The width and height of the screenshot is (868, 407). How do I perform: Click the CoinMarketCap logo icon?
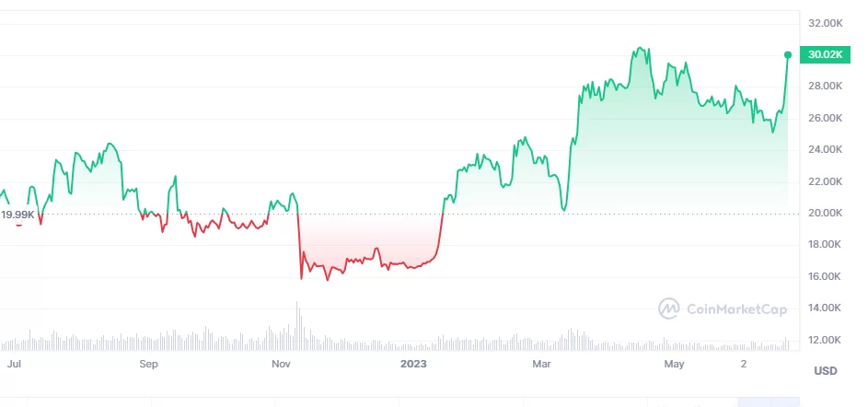pyautogui.click(x=669, y=308)
